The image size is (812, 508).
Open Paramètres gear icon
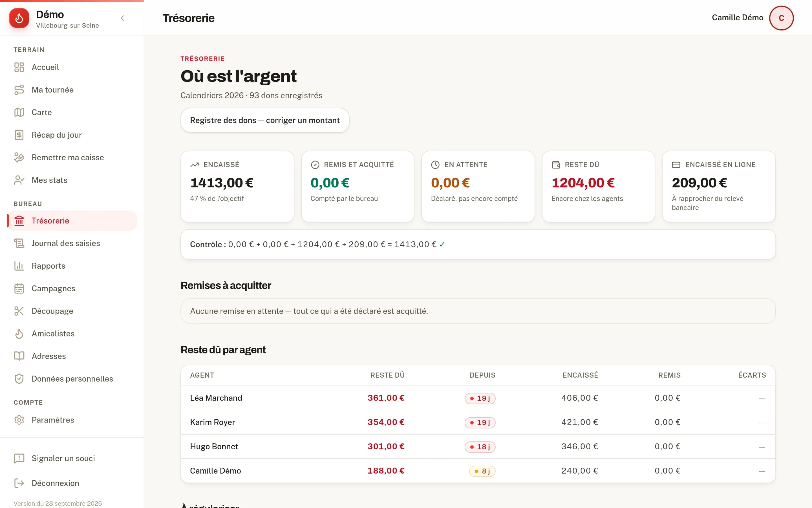[x=19, y=420]
